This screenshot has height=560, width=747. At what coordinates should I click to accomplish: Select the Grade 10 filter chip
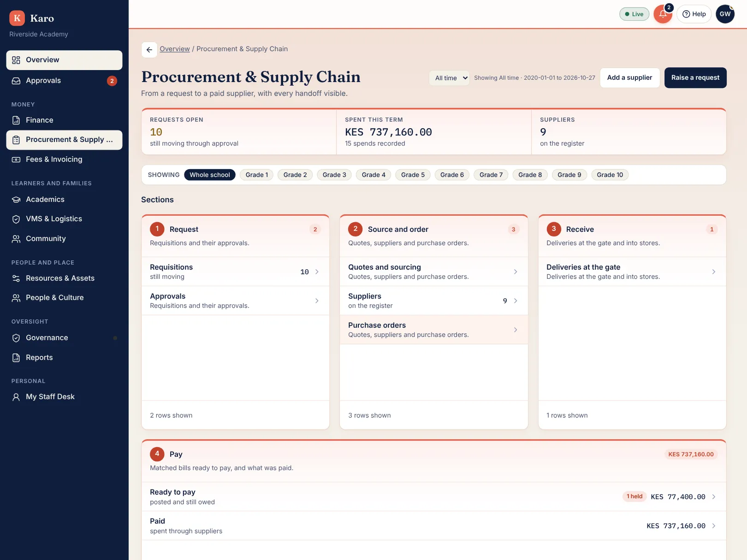point(610,175)
